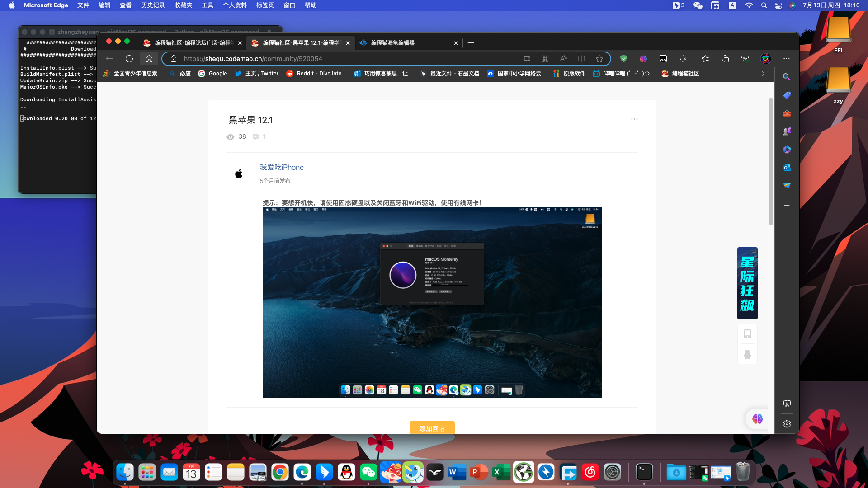Open Read Aloud icon in address bar
The height and width of the screenshot is (488, 868).
tap(563, 59)
